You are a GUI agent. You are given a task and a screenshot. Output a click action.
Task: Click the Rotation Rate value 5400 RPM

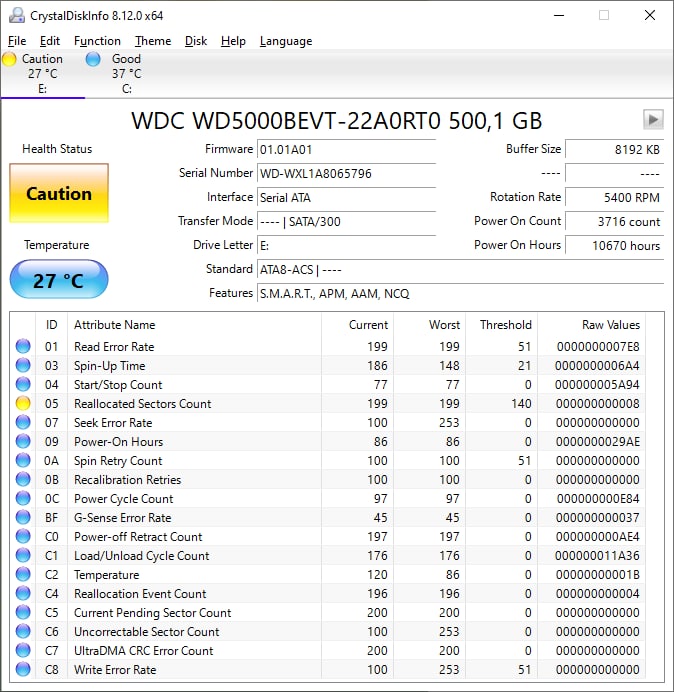coord(614,197)
